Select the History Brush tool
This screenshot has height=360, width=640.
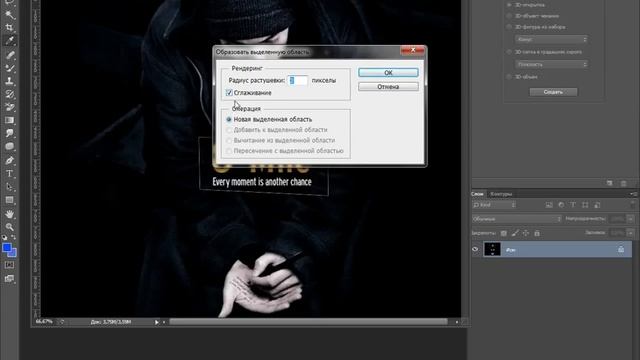pyautogui.click(x=9, y=94)
